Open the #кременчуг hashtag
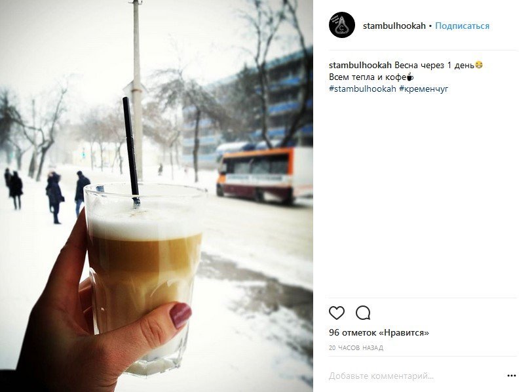 [423, 89]
